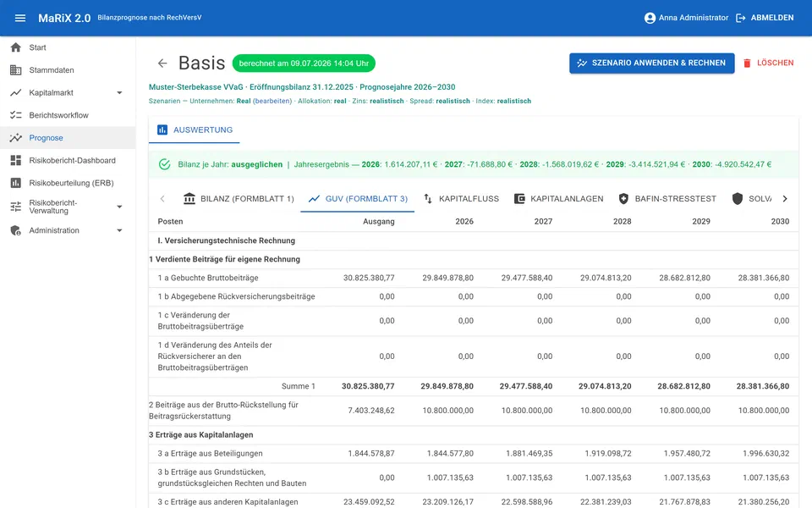This screenshot has width=812, height=508.
Task: Select the GuV (Formblatt 3) tab
Action: coord(357,198)
